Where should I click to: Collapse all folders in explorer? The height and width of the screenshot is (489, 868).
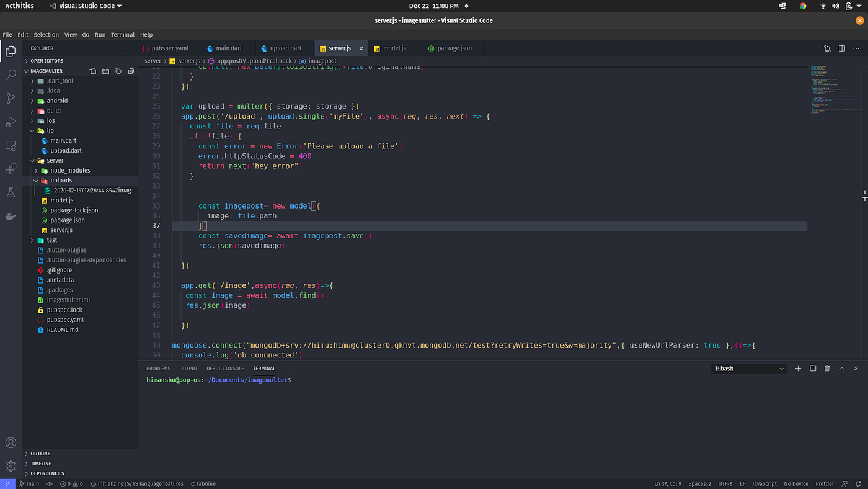(131, 71)
